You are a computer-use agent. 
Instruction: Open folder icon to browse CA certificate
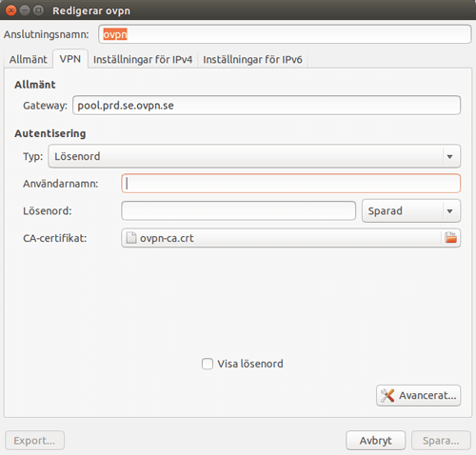(450, 238)
